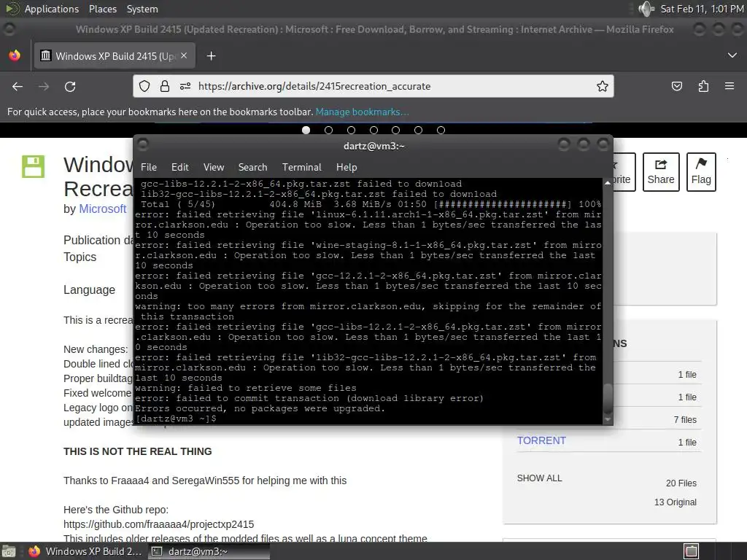Click the terminal scrollbar down arrow

(x=608, y=419)
